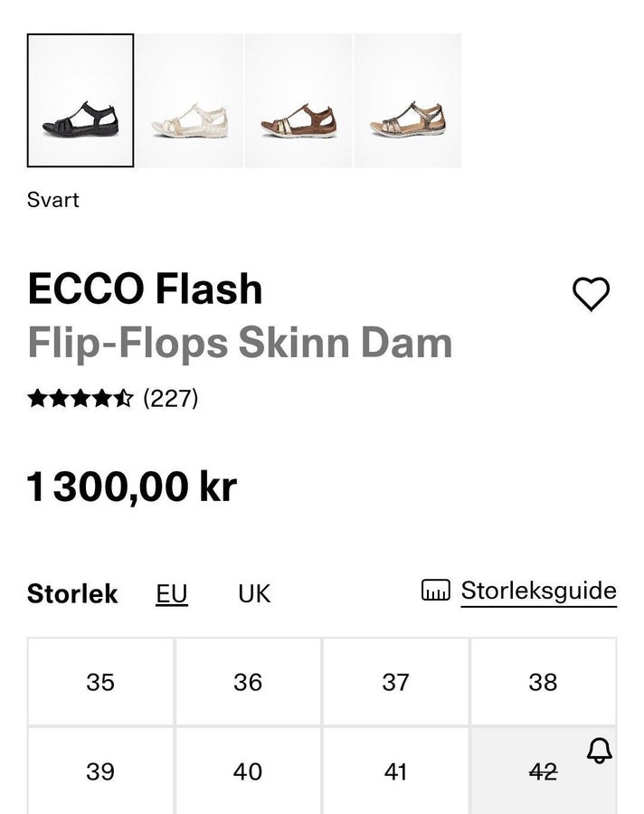Click the ruler icon beside Storleksguide
This screenshot has width=644, height=814.
pyautogui.click(x=436, y=591)
